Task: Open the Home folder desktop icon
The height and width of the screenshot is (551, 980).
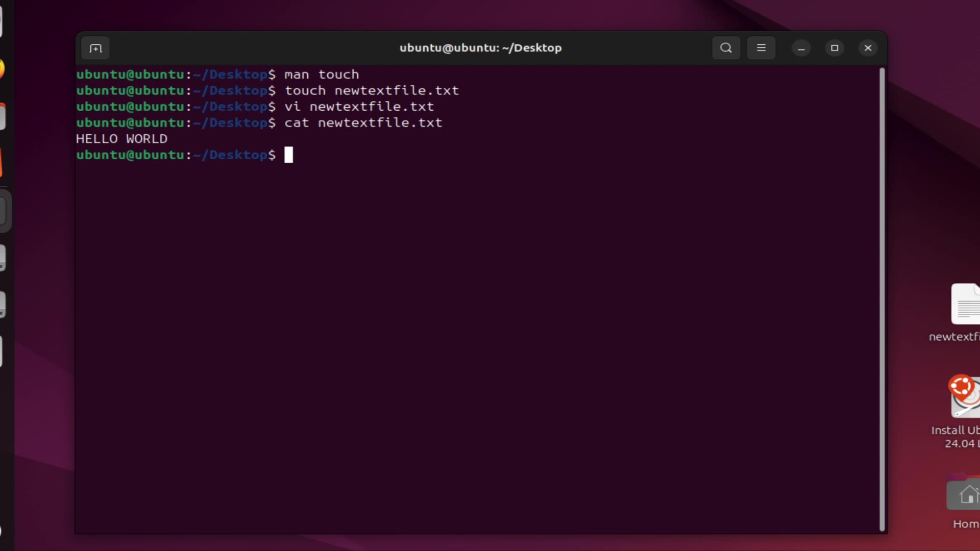Action: tap(967, 494)
